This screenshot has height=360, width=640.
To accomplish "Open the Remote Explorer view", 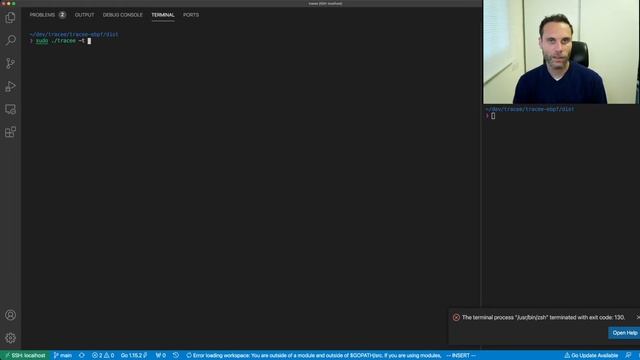I will pos(11,109).
